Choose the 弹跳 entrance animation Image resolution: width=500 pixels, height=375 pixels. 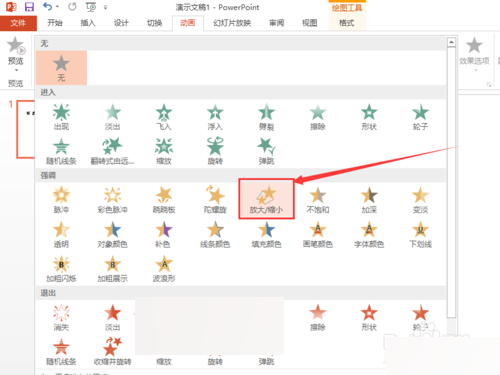(x=266, y=151)
